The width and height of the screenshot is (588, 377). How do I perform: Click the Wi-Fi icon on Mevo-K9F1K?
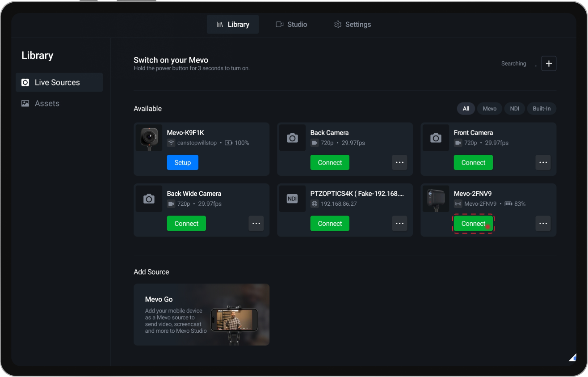171,143
